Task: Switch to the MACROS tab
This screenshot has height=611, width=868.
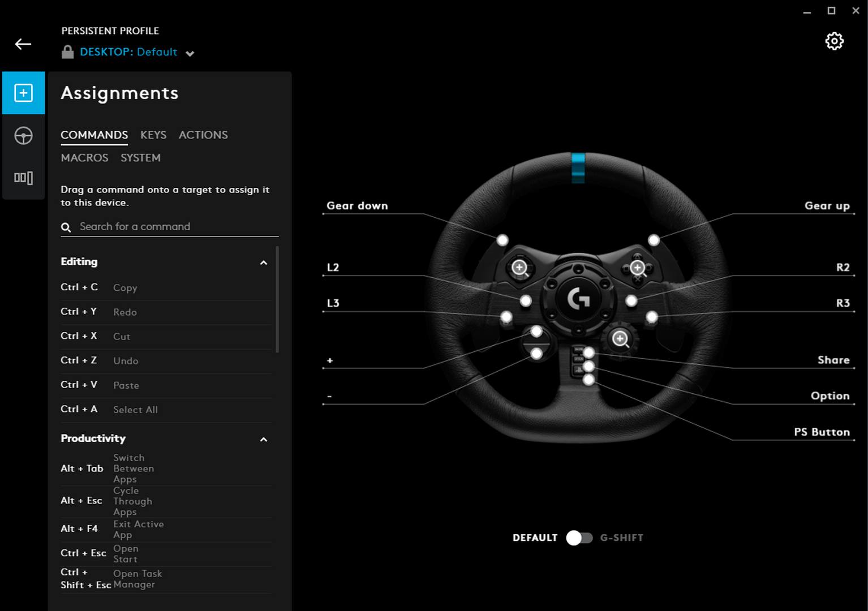Action: pyautogui.click(x=84, y=158)
